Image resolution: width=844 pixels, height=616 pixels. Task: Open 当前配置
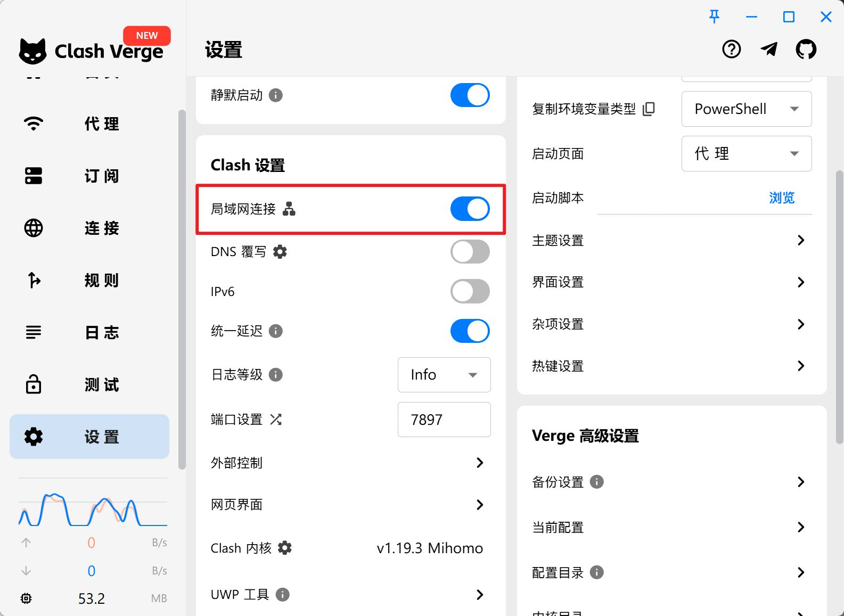coord(671,527)
